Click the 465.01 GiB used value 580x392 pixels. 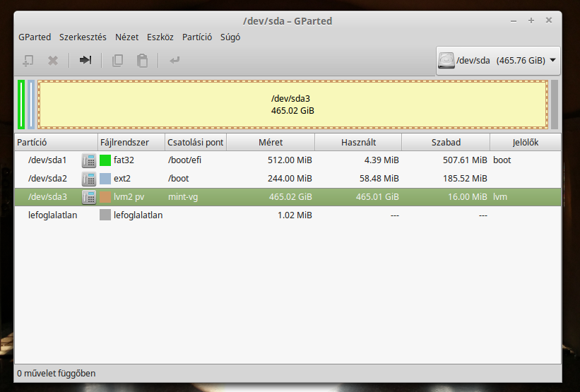click(377, 197)
